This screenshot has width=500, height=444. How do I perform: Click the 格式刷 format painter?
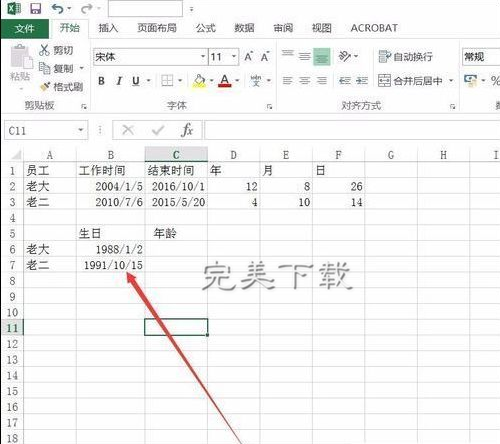coord(61,87)
